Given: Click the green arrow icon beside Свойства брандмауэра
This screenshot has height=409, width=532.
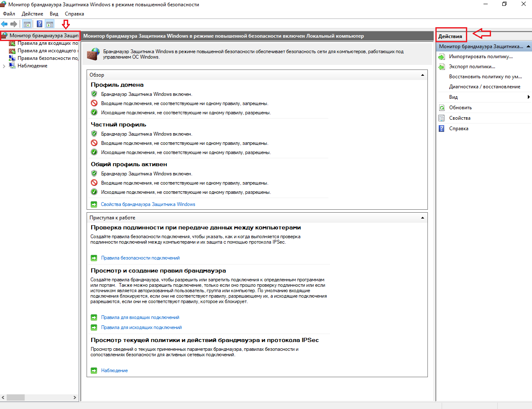Looking at the screenshot, I should tap(94, 205).
